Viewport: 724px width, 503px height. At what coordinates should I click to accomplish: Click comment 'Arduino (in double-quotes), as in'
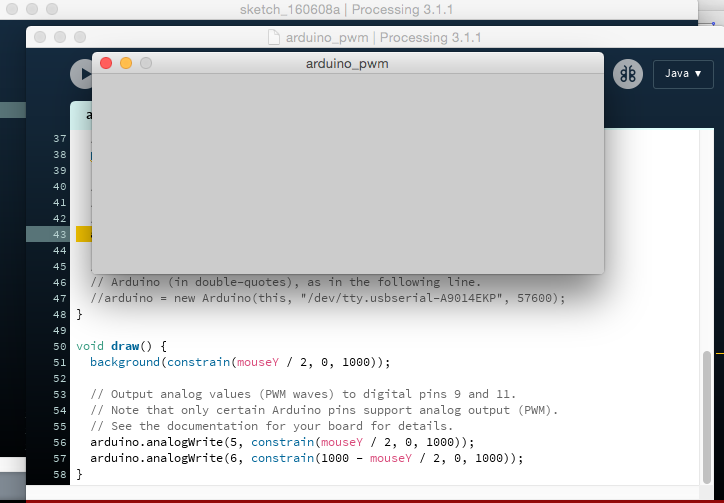pyautogui.click(x=286, y=282)
